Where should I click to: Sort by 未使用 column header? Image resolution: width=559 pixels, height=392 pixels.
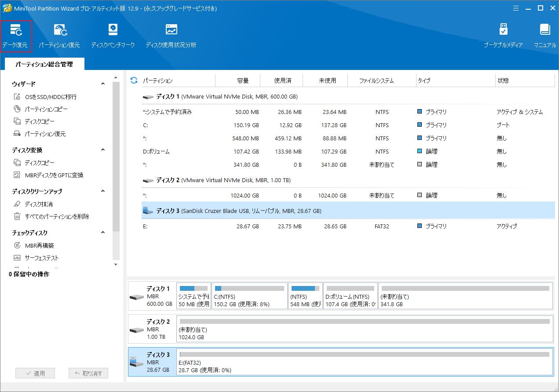[x=326, y=81]
